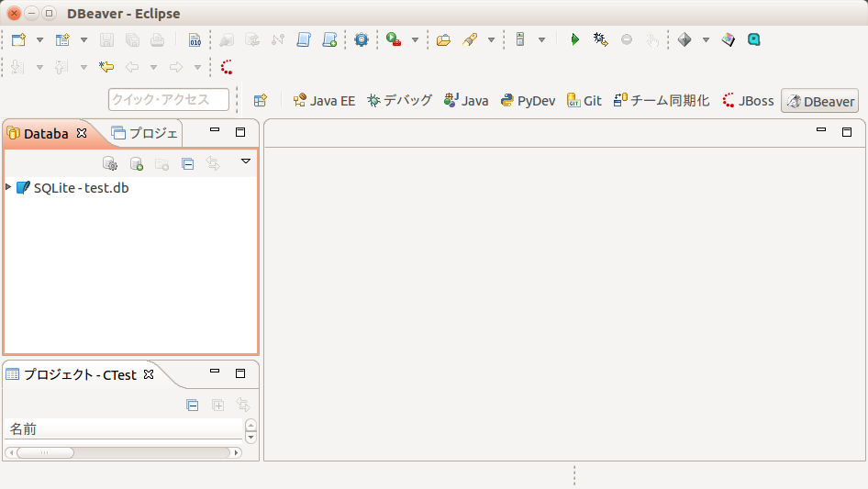Click the color palette icon
Screen dimensions: 868x489
click(x=729, y=39)
